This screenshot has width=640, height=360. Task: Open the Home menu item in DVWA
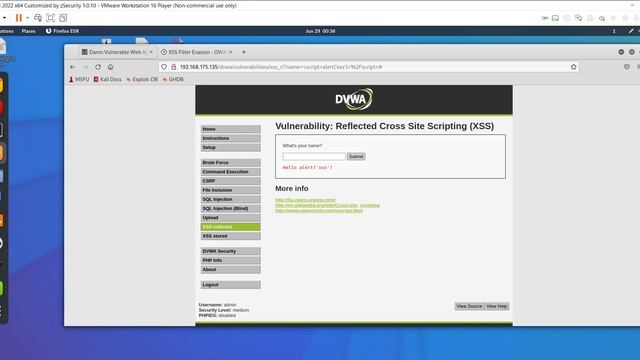coord(231,129)
